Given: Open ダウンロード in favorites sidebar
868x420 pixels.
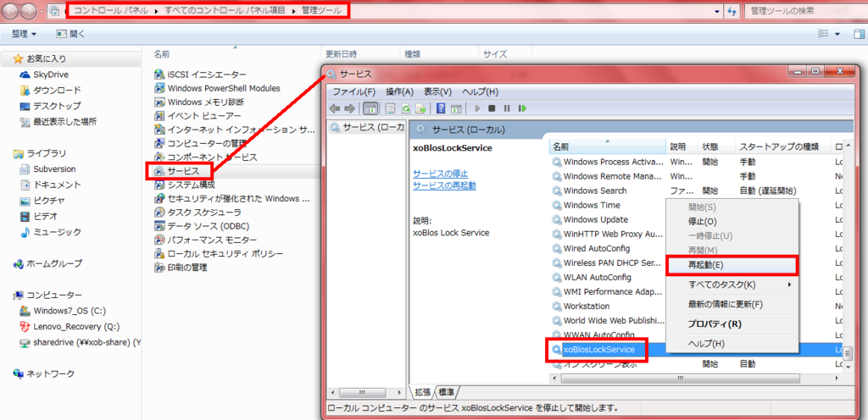Looking at the screenshot, I should pyautogui.click(x=50, y=90).
